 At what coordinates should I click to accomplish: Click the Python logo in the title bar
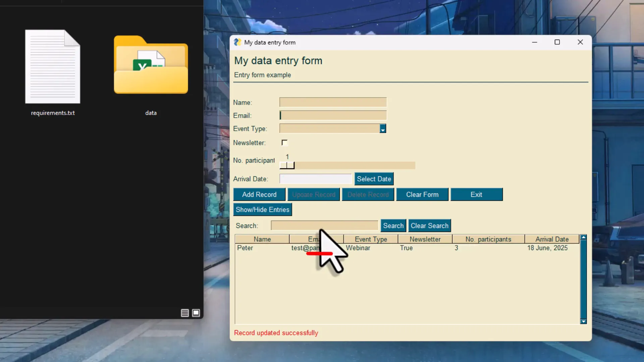coord(238,42)
